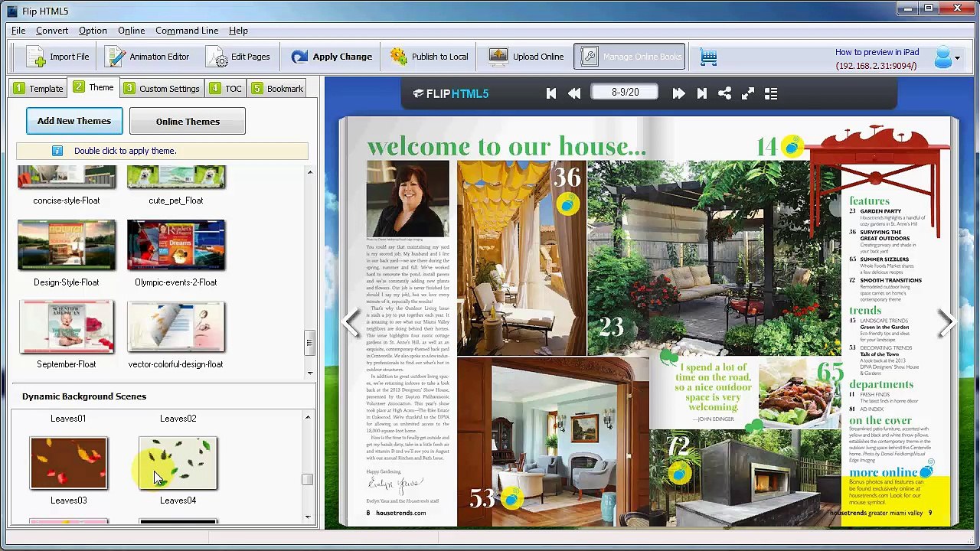Open the Option menu

coord(93,31)
